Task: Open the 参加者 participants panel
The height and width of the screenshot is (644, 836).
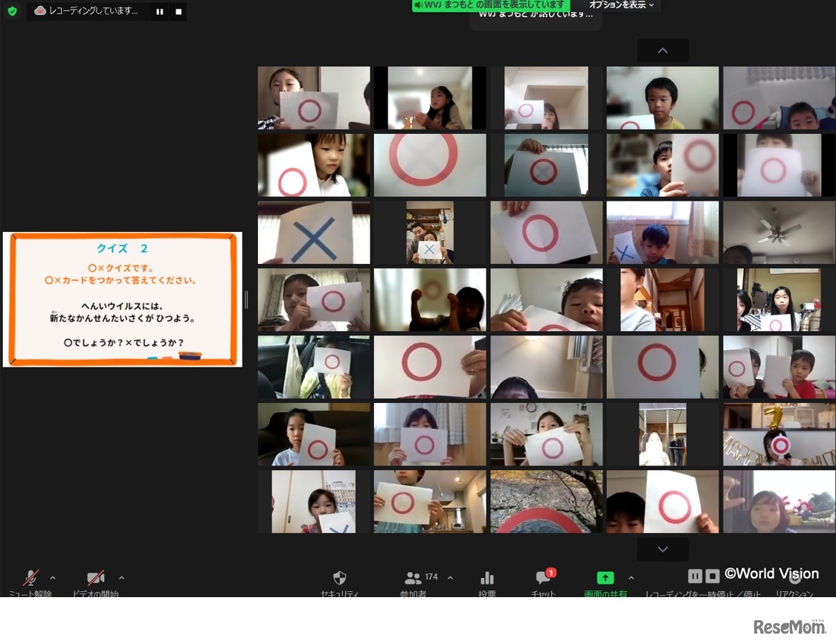Action: (414, 583)
